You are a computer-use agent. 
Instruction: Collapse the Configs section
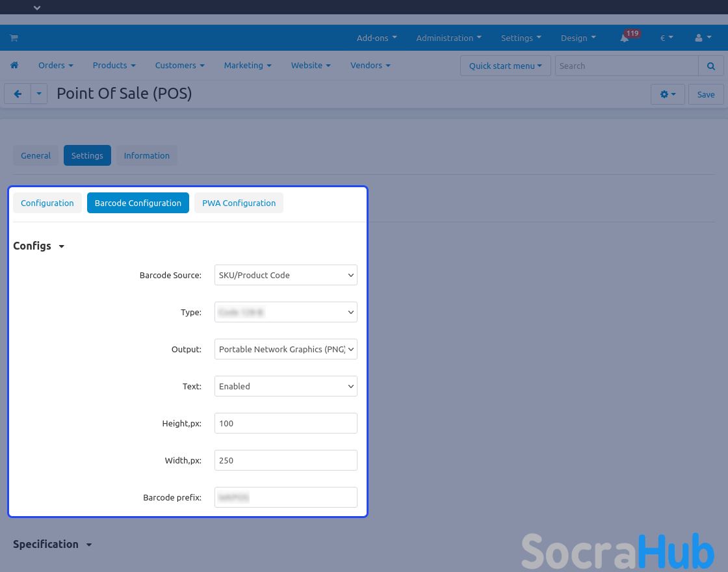pos(39,246)
